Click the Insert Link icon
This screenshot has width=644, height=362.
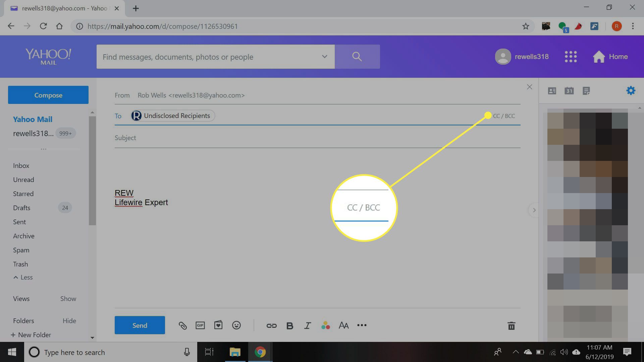[x=271, y=325]
